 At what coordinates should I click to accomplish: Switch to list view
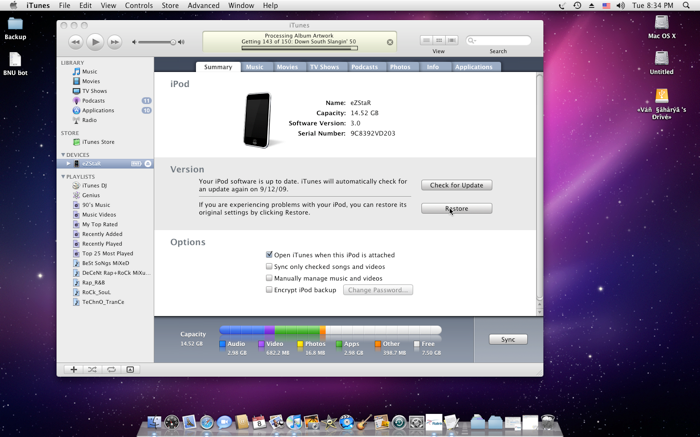[426, 40]
